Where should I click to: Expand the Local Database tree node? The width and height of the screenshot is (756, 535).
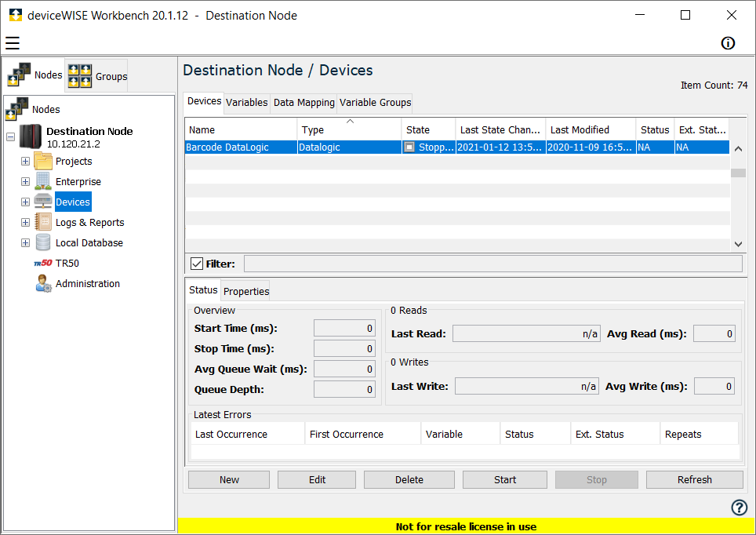tap(26, 242)
